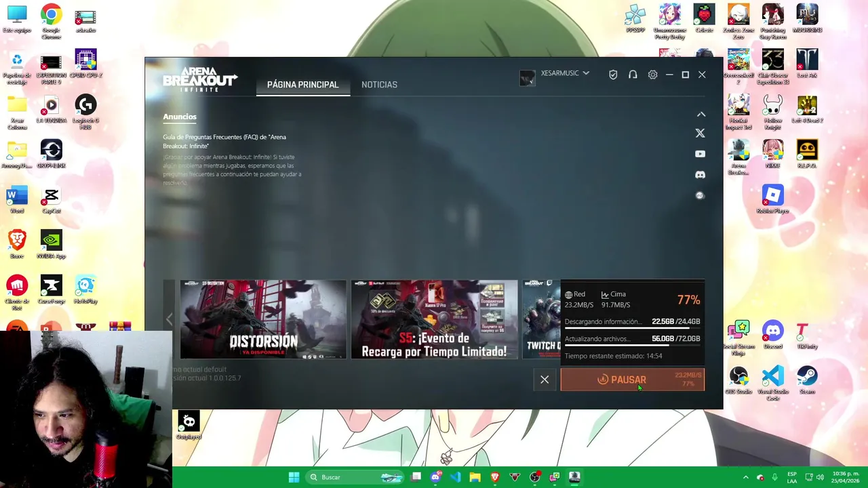Open Hollow Knight desktop shortcut
868x488 pixels.
point(772,111)
